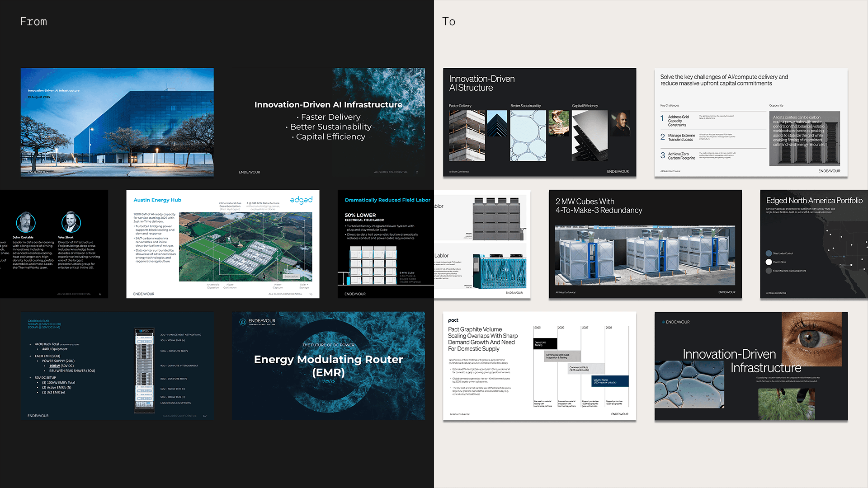The image size is (868, 488).
Task: Click John Costakis portrait photo
Action: click(x=26, y=222)
